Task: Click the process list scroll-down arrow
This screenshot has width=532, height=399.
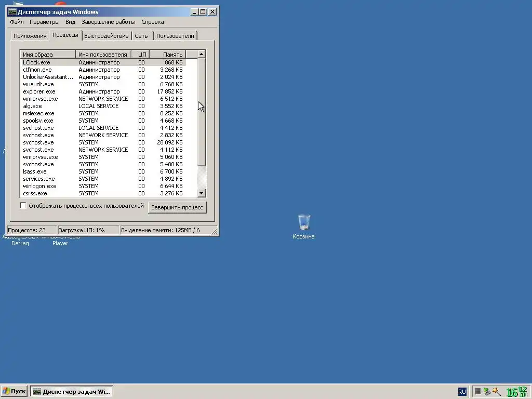Action: click(x=201, y=193)
